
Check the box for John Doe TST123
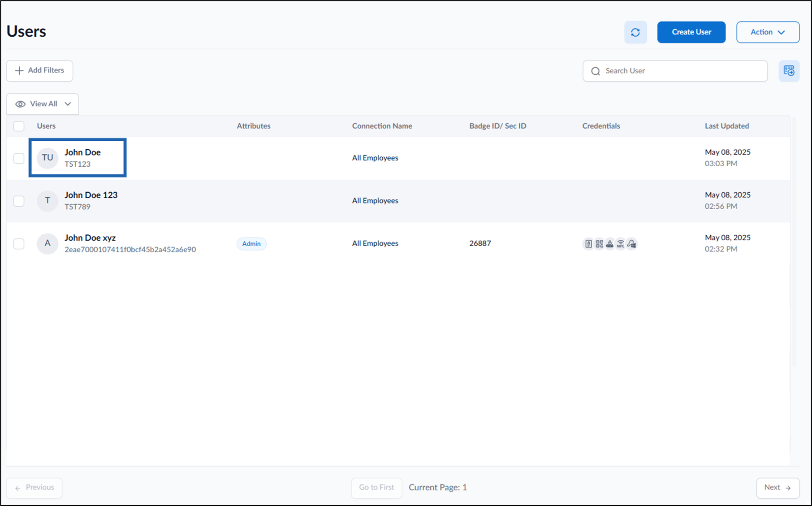(x=19, y=158)
